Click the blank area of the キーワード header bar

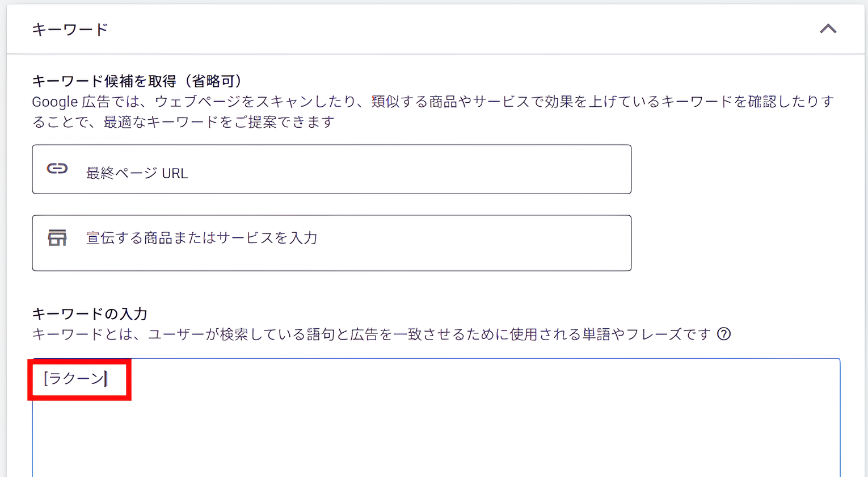tap(454, 30)
